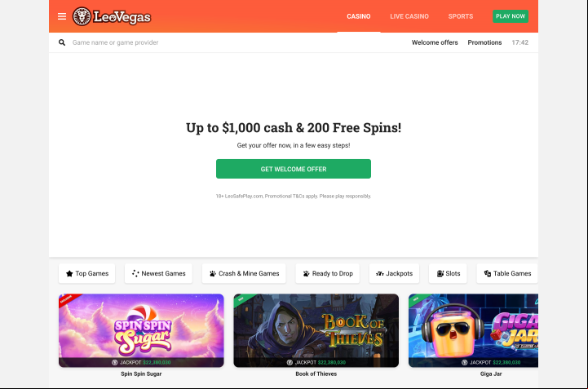Open Crash & Mine Games category

(x=244, y=273)
